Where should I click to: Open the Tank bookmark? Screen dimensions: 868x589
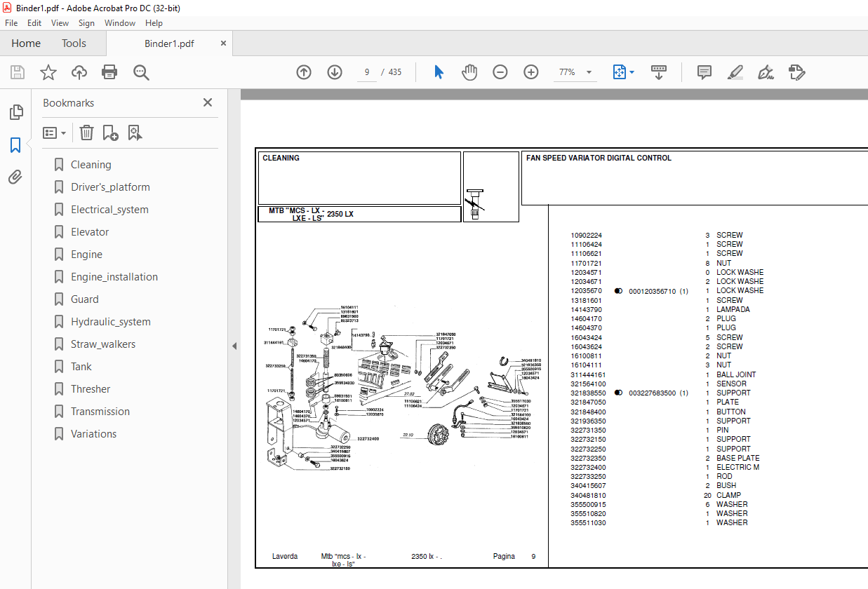(x=81, y=367)
